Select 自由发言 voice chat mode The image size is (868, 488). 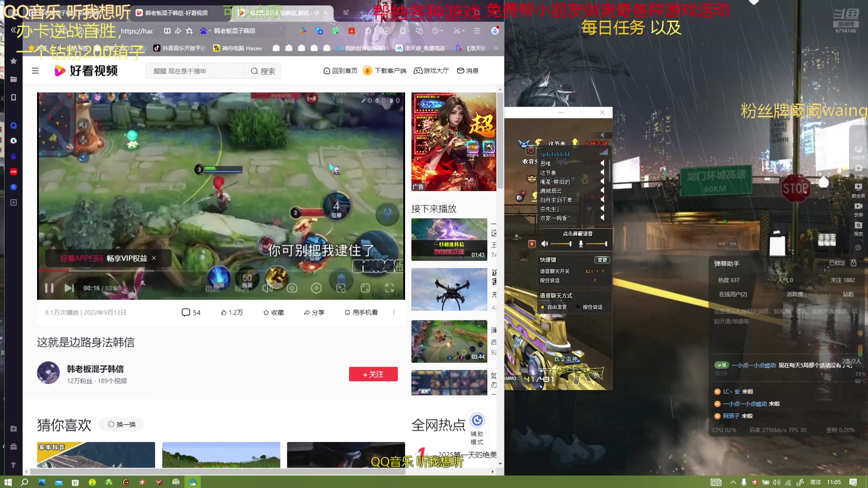click(x=553, y=307)
